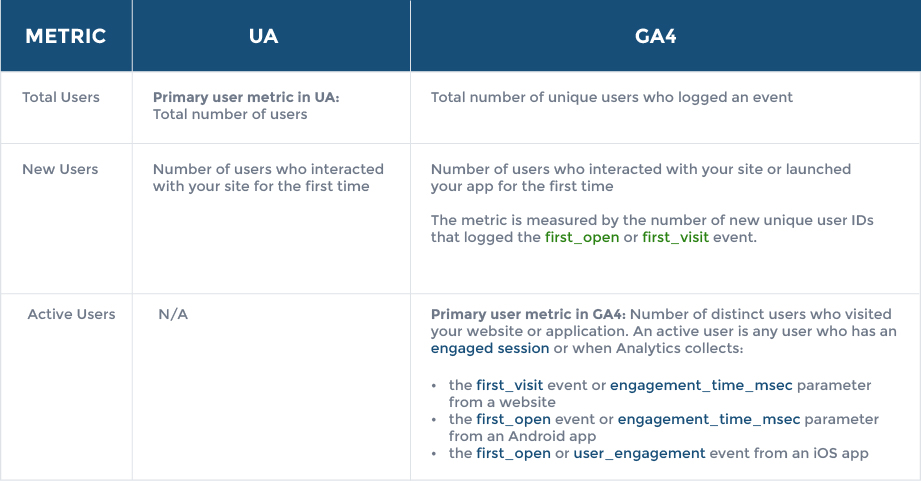
Task: Click UA New Users description cell
Action: [268, 177]
